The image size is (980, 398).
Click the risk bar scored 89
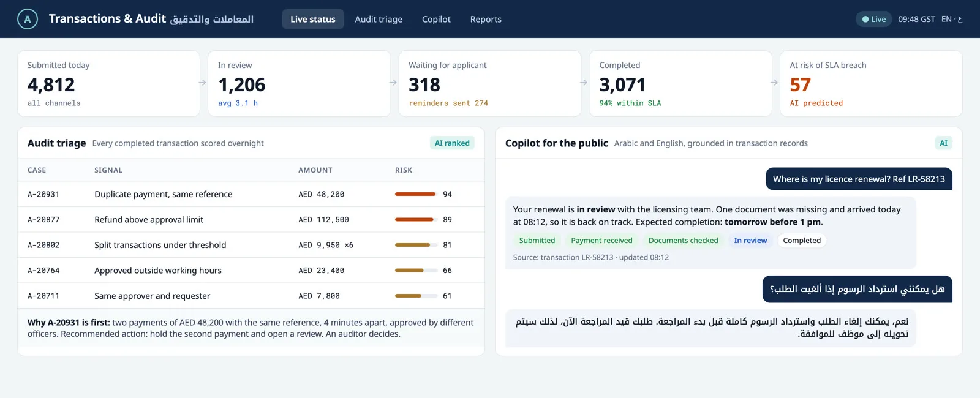(x=417, y=220)
